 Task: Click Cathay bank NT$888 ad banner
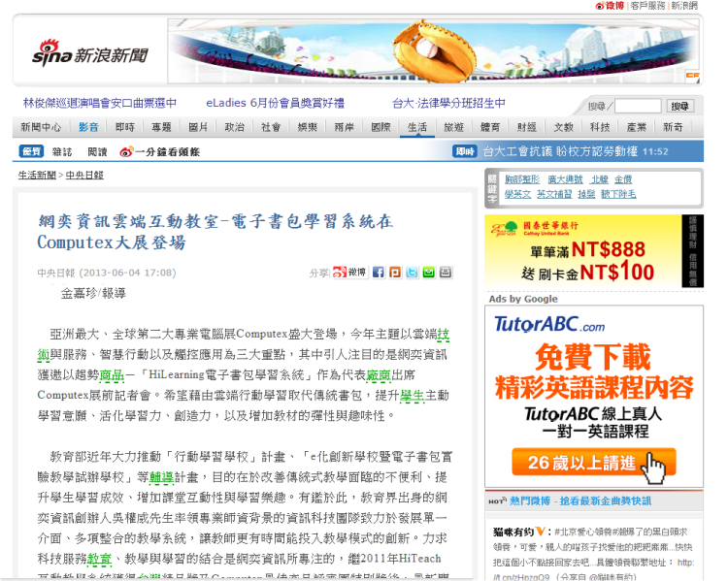click(x=594, y=251)
